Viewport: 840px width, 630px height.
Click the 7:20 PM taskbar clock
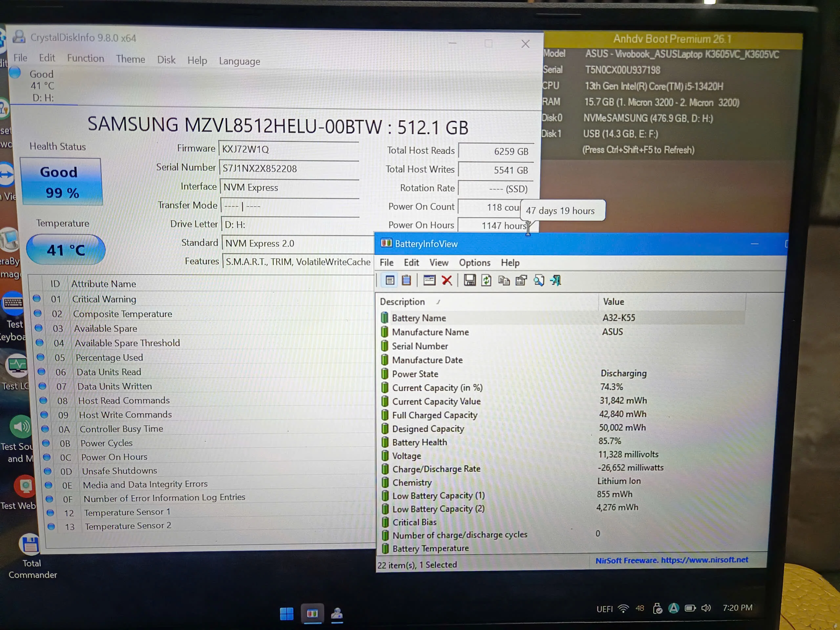(x=737, y=608)
